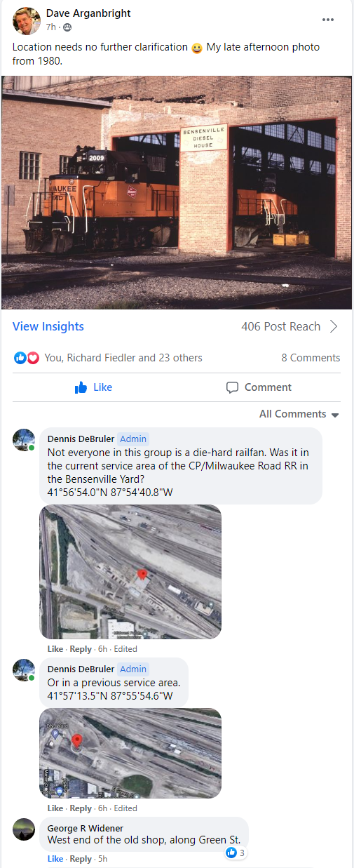The image size is (354, 868).
Task: Click the heart Love reaction icon
Action: (32, 358)
